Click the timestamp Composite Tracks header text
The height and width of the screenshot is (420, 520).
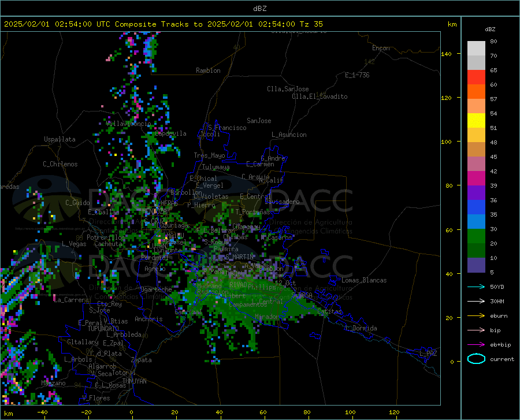pos(163,24)
